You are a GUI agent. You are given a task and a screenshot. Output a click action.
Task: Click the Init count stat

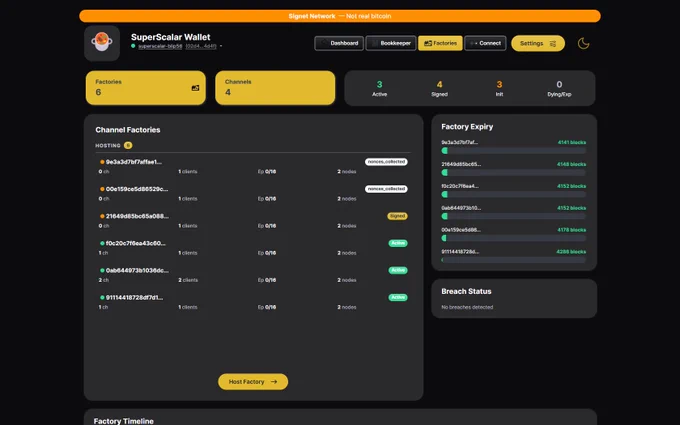[x=499, y=88]
